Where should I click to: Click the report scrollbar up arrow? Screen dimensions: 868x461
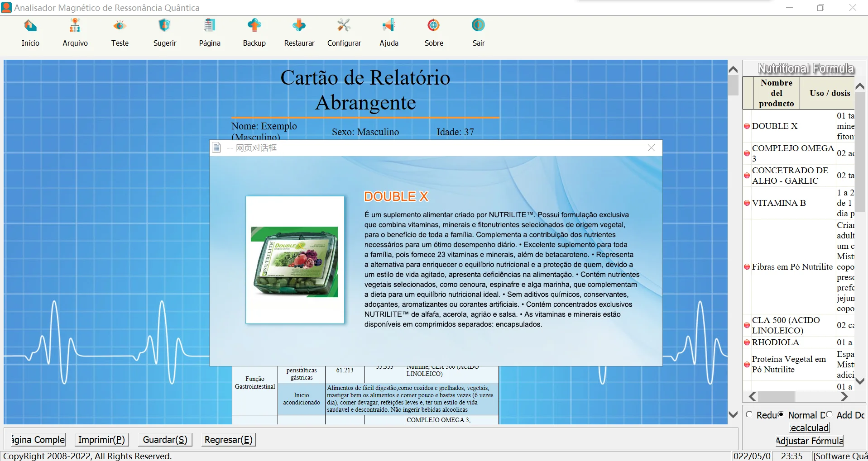tap(733, 69)
